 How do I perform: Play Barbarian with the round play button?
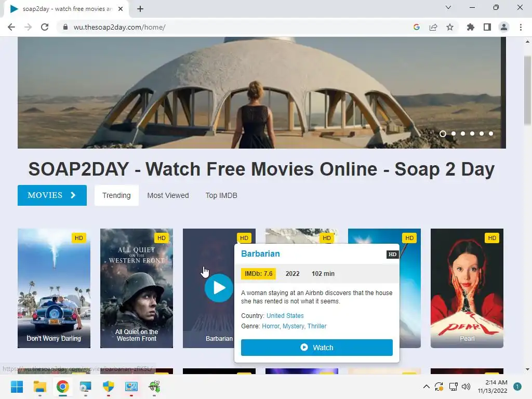coord(219,288)
